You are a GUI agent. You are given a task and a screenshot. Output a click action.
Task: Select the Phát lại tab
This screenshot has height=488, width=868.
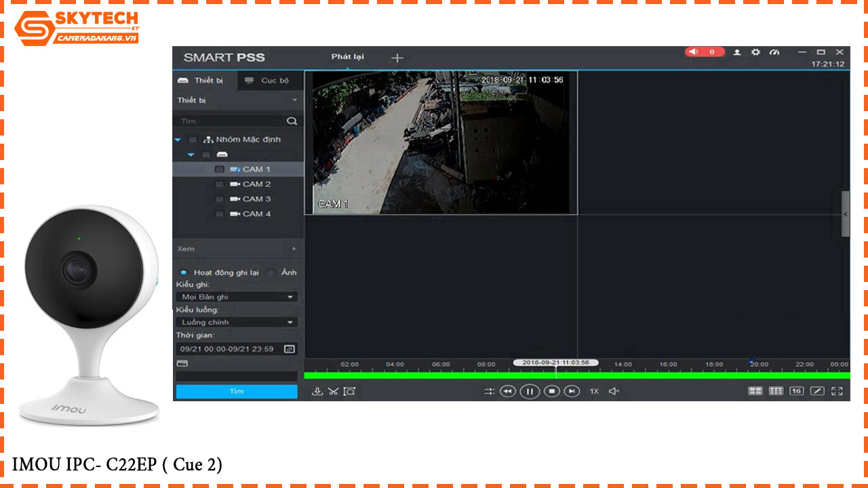pyautogui.click(x=347, y=58)
